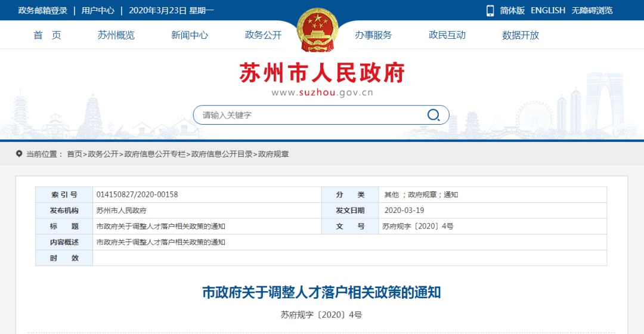The image size is (644, 334).
Task: Click 首页 in the breadcrumb
Action: [x=75, y=154]
